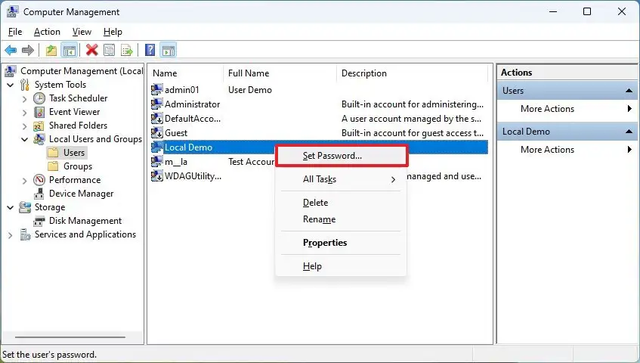
Task: Click the Properties toolbar icon
Action: pyautogui.click(x=109, y=51)
